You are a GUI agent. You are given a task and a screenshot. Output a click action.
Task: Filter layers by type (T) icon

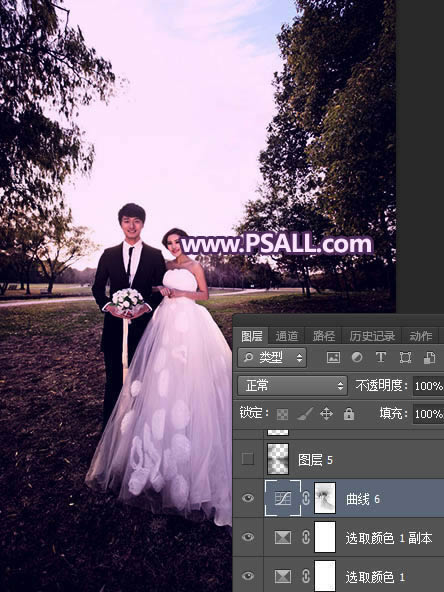coord(381,357)
